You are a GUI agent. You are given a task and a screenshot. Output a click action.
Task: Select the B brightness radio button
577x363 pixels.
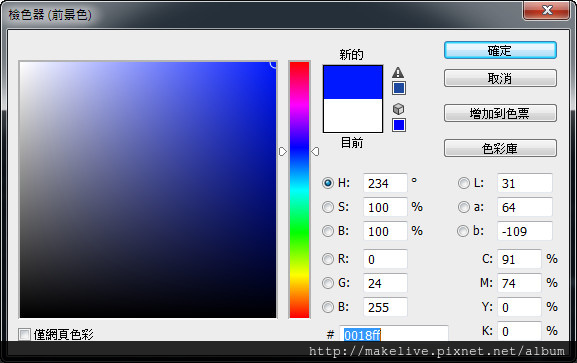coord(328,231)
